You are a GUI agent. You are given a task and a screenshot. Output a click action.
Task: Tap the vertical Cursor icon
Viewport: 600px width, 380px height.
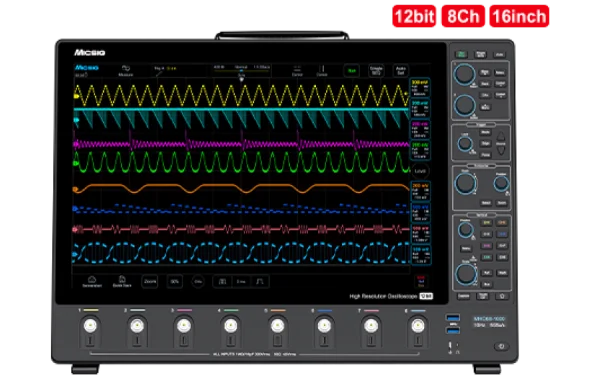322,70
